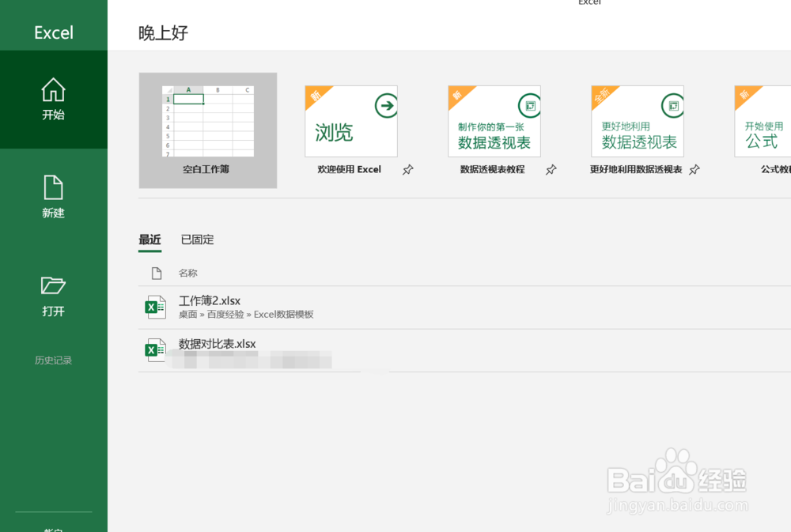The height and width of the screenshot is (532, 791).
Task: Pin the 更好地利用数据透视表 template
Action: click(694, 169)
